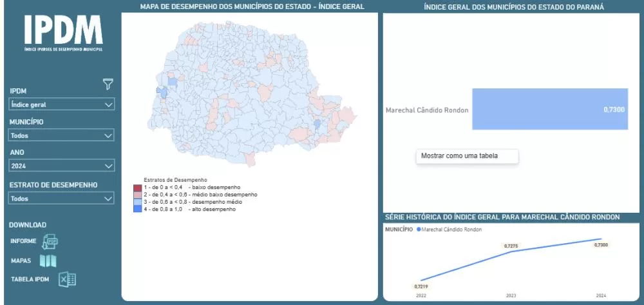644x305 pixels.
Task: Click the map title Mapa de Desempenho dos Municípios
Action: (252, 6)
